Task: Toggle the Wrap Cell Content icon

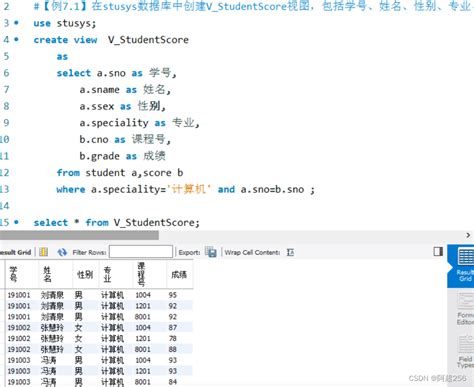Action: click(x=290, y=252)
